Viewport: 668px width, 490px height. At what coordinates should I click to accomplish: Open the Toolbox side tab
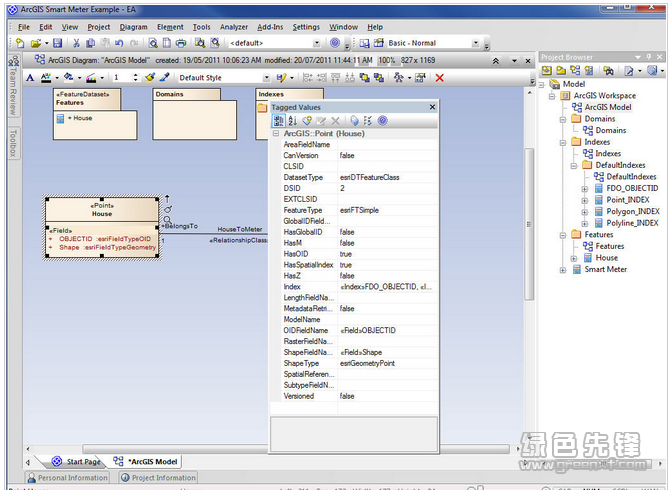point(14,143)
